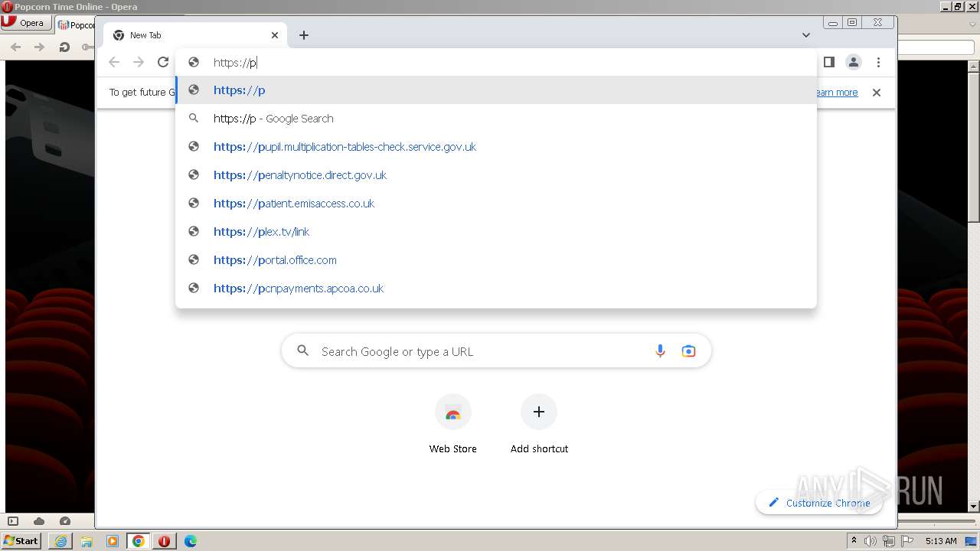The height and width of the screenshot is (551, 980).
Task: Select pcnpayments.apcoa.co.uk suggestion
Action: tap(496, 289)
